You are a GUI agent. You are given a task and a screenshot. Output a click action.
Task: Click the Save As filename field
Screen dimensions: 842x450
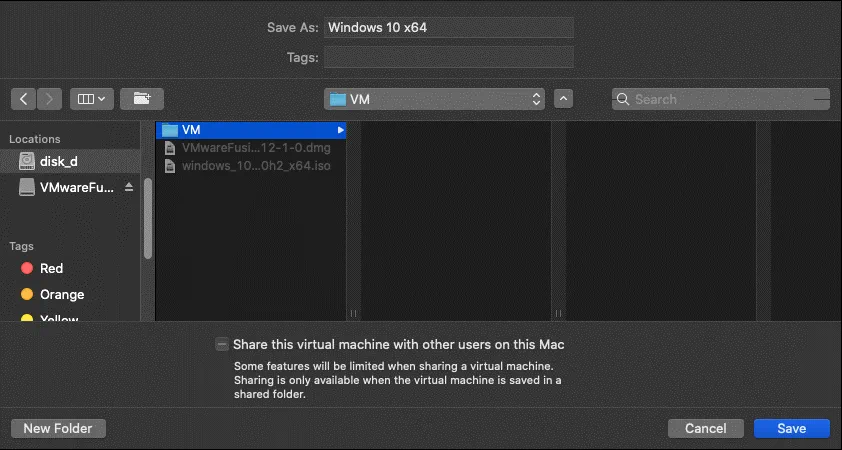pos(447,27)
